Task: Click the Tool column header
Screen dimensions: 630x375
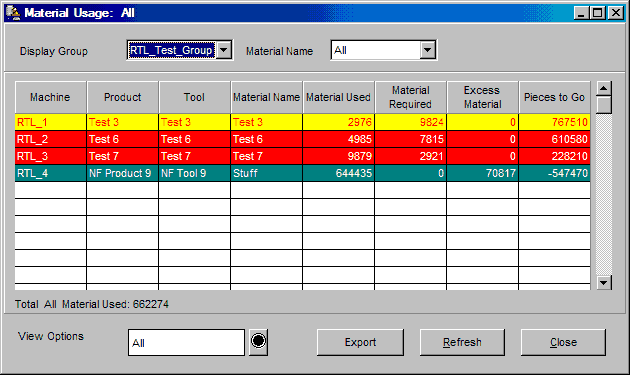Action: pos(194,97)
